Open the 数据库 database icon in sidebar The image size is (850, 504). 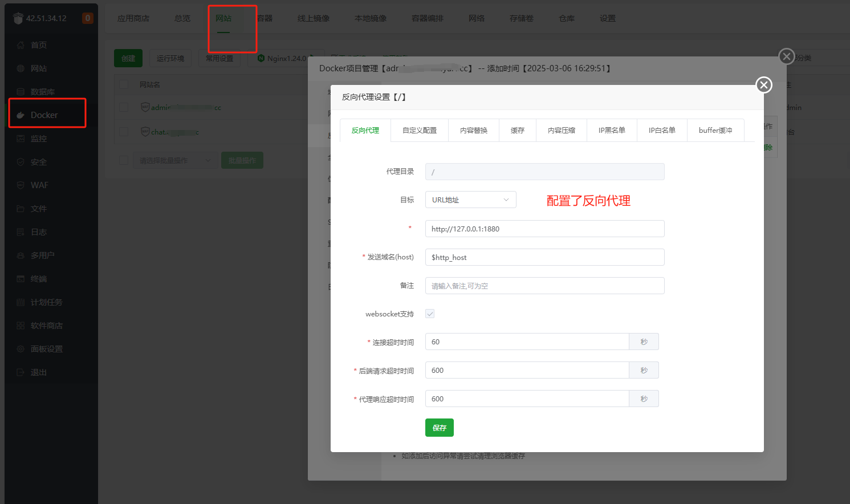coord(21,92)
